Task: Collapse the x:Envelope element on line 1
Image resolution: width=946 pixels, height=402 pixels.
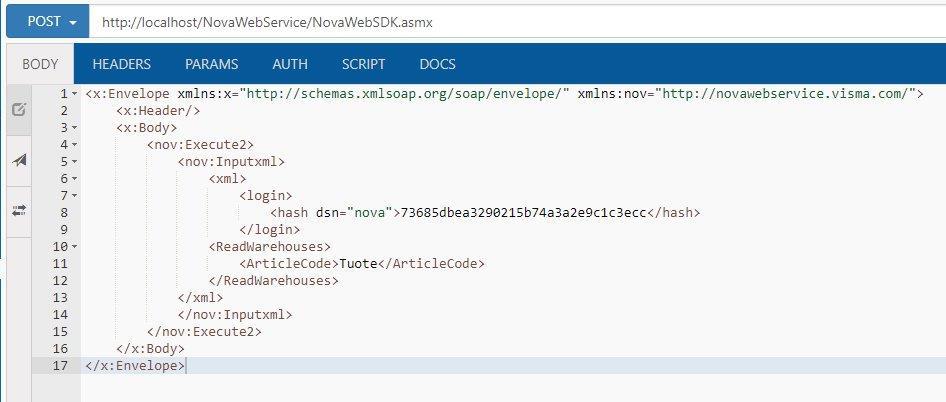Action: coord(74,94)
